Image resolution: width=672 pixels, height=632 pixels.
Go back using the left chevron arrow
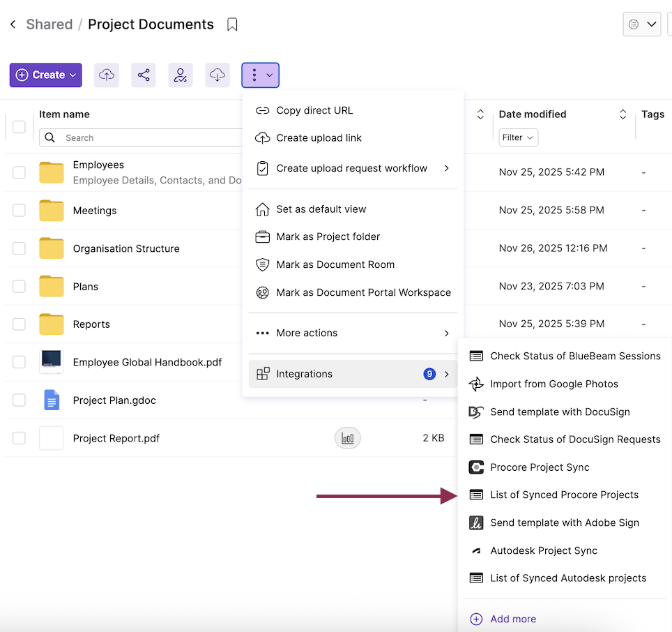point(13,25)
